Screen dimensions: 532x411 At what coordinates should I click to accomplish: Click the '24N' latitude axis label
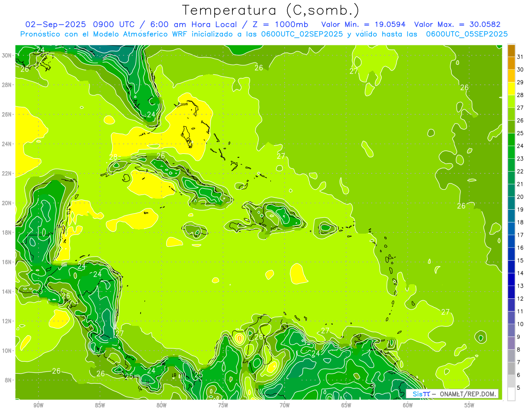(8, 144)
